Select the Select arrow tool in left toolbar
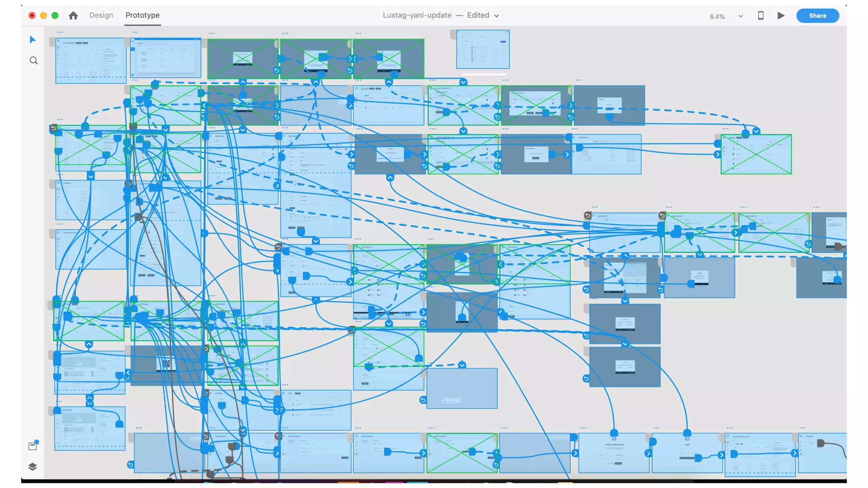 (x=33, y=40)
